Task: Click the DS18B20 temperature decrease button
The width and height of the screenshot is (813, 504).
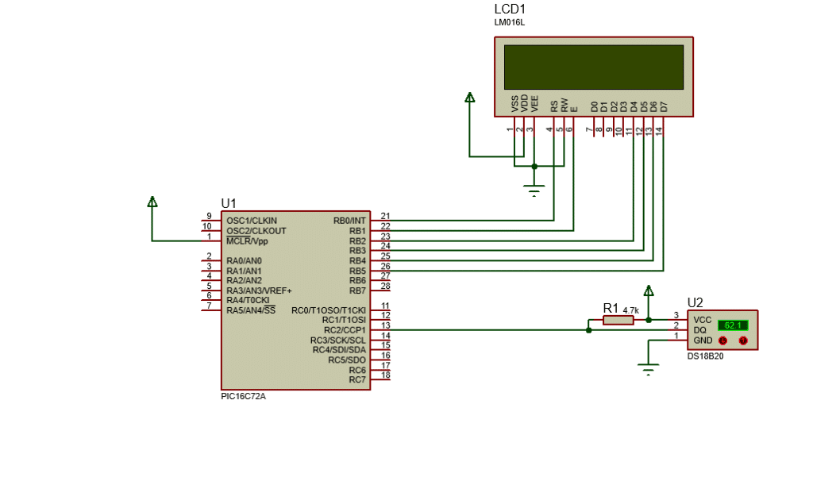Action: (x=722, y=340)
